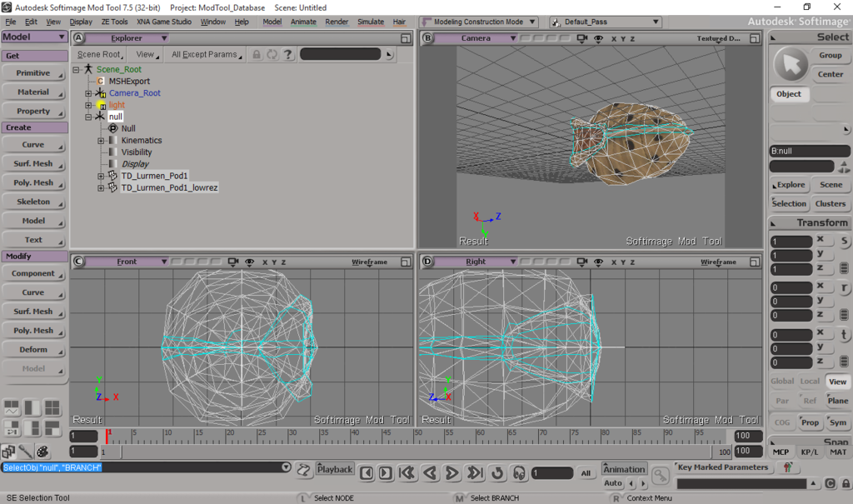This screenshot has width=853, height=504.
Task: Click the audio headphones icon
Action: tap(519, 473)
